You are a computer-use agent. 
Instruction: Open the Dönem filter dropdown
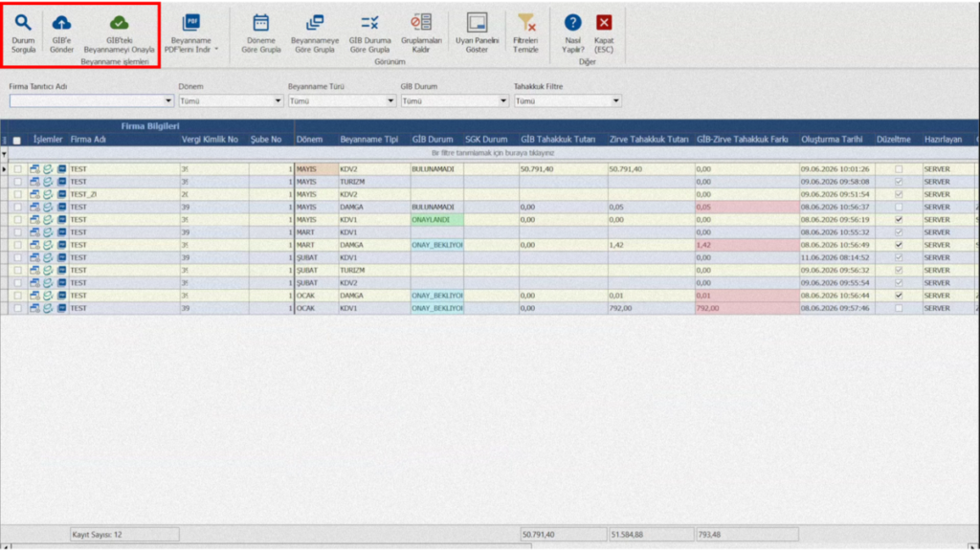point(278,100)
